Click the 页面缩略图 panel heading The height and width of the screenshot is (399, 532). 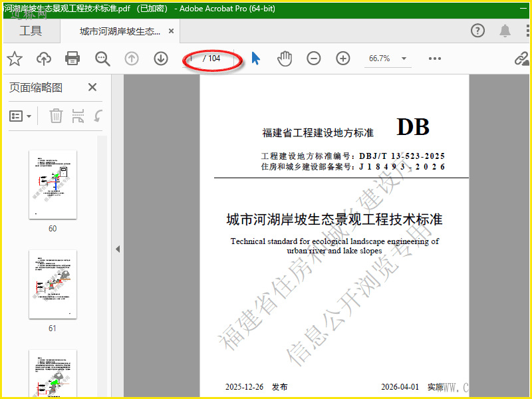coord(36,88)
